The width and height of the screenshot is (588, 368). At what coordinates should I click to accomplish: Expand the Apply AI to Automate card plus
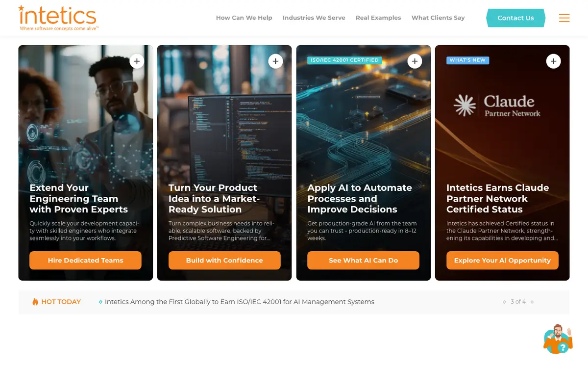click(x=415, y=61)
